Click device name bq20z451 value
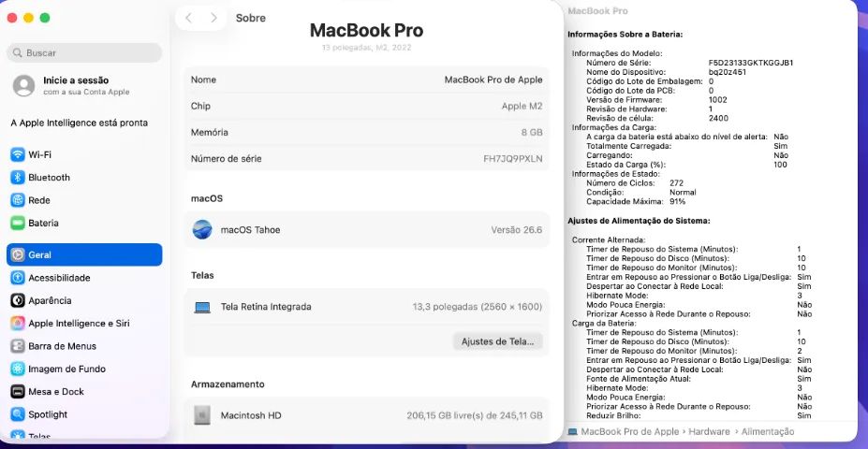Screen dimensions: 868x449 [728, 72]
